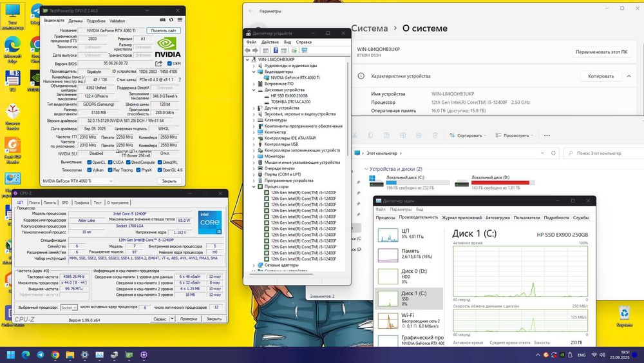This screenshot has height=363, width=644.
Task: Open the Действие menu in Device Manager
Action: 270,42
